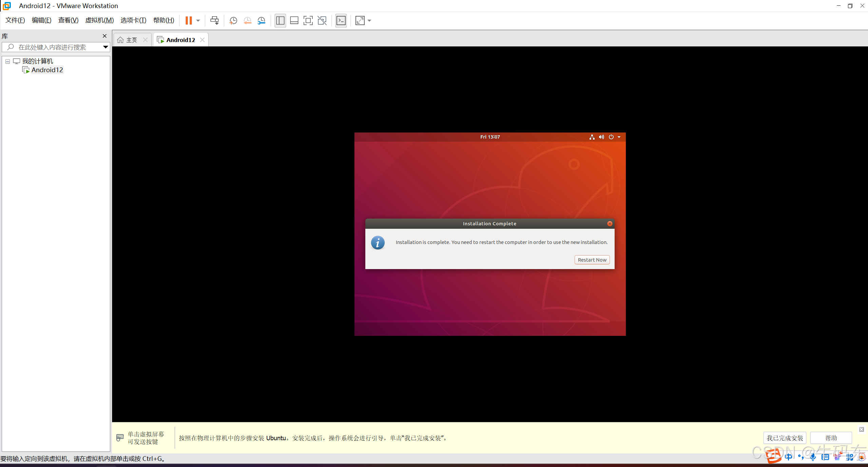Open the console view icon

pos(341,21)
